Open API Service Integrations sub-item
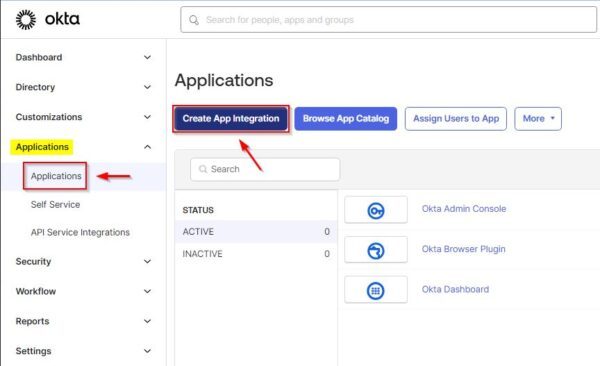 coord(80,232)
